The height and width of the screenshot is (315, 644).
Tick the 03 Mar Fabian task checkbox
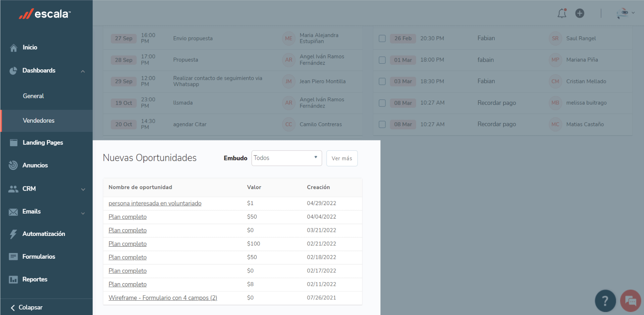382,81
